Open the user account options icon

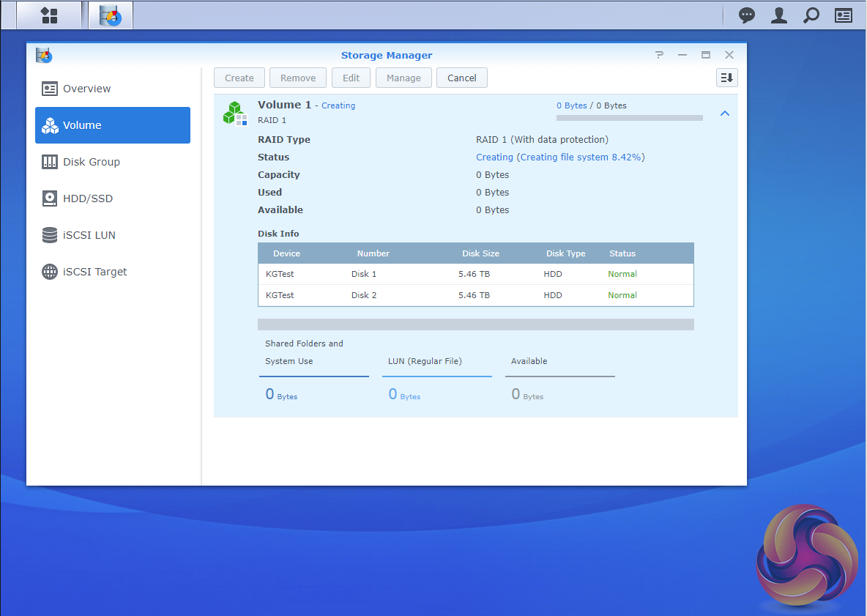[x=779, y=15]
